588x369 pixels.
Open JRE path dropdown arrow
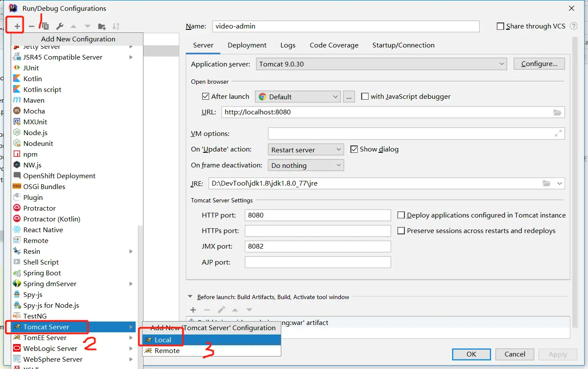(559, 183)
